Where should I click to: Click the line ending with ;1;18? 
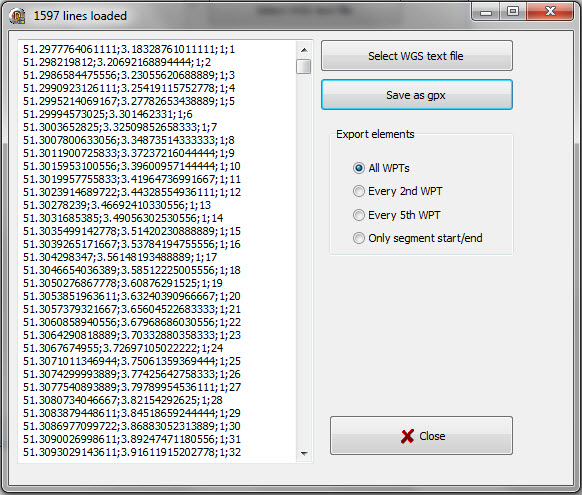pyautogui.click(x=132, y=270)
